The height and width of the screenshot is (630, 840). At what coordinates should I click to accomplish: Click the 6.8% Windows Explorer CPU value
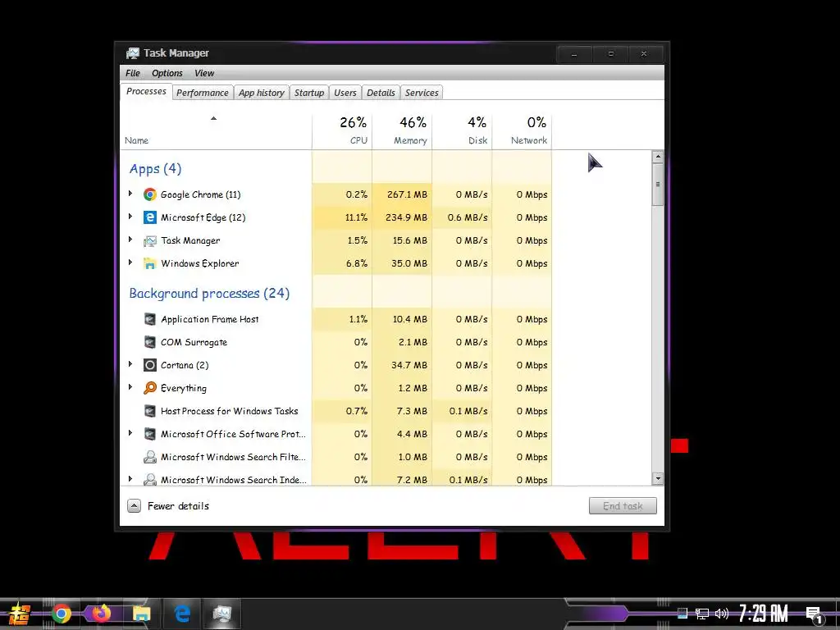(x=357, y=263)
